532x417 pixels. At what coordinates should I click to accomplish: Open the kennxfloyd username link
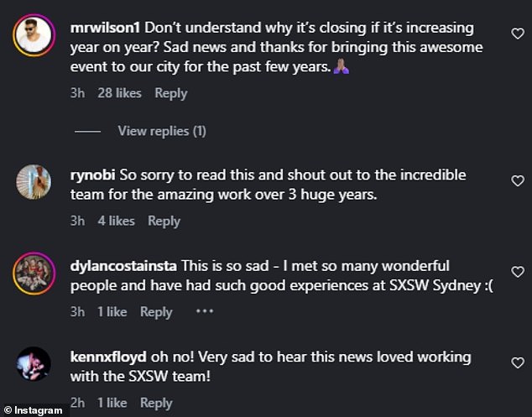pyautogui.click(x=108, y=357)
